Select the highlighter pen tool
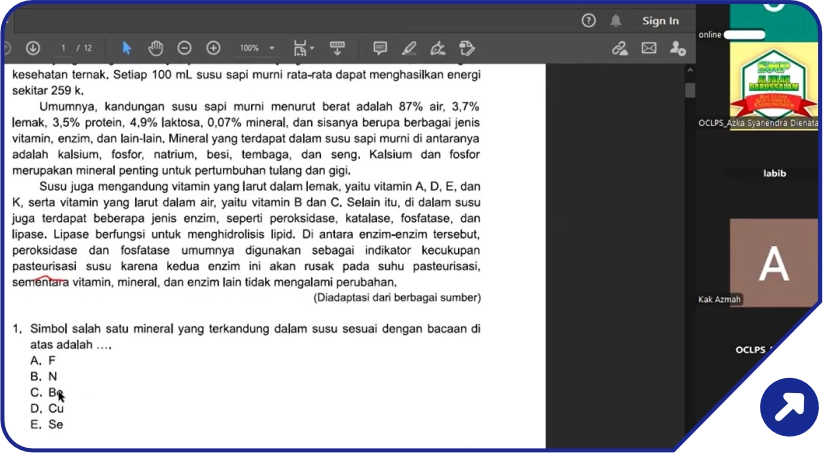 409,48
